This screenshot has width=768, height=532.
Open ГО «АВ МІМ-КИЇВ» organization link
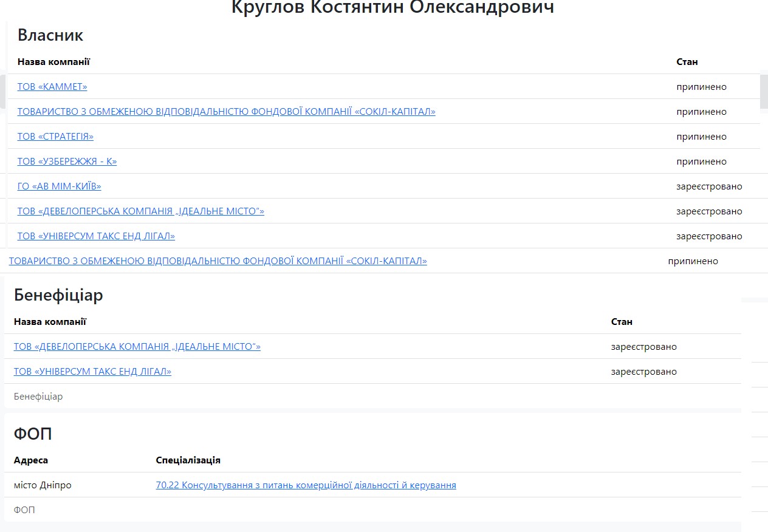(59, 186)
